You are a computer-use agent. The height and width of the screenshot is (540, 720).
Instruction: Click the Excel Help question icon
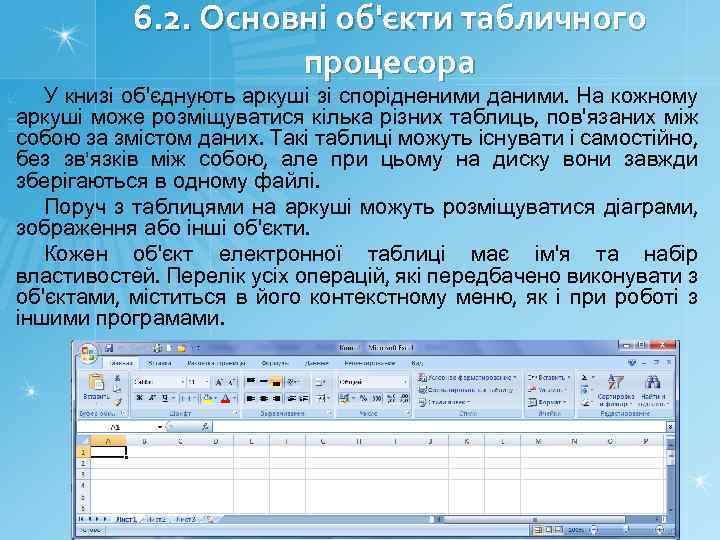point(632,363)
